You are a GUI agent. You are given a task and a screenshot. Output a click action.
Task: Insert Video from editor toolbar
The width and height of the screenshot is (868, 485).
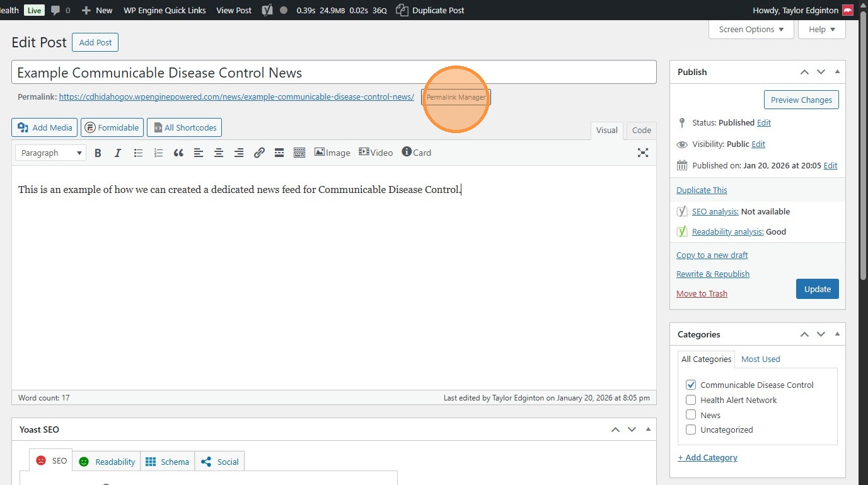click(x=376, y=153)
